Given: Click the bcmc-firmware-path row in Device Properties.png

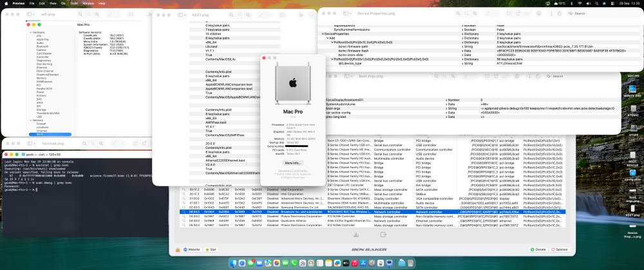Looking at the screenshot, I should (480, 46).
